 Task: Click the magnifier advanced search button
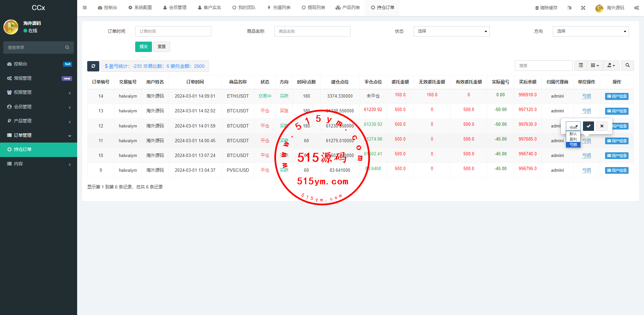coord(627,65)
